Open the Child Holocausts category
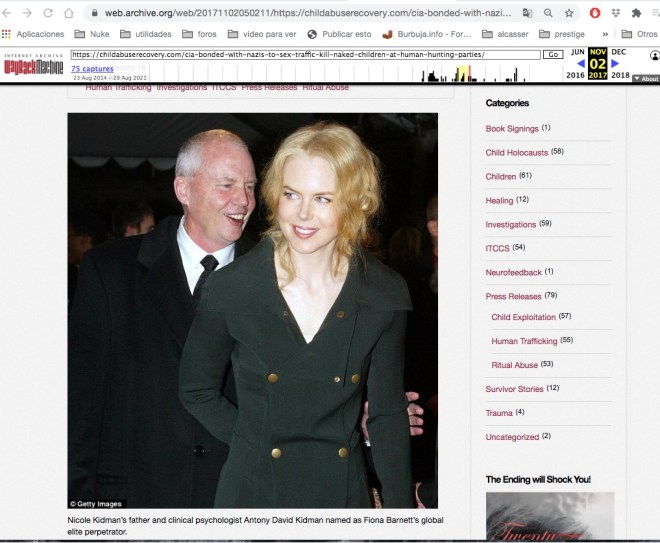 [x=516, y=152]
